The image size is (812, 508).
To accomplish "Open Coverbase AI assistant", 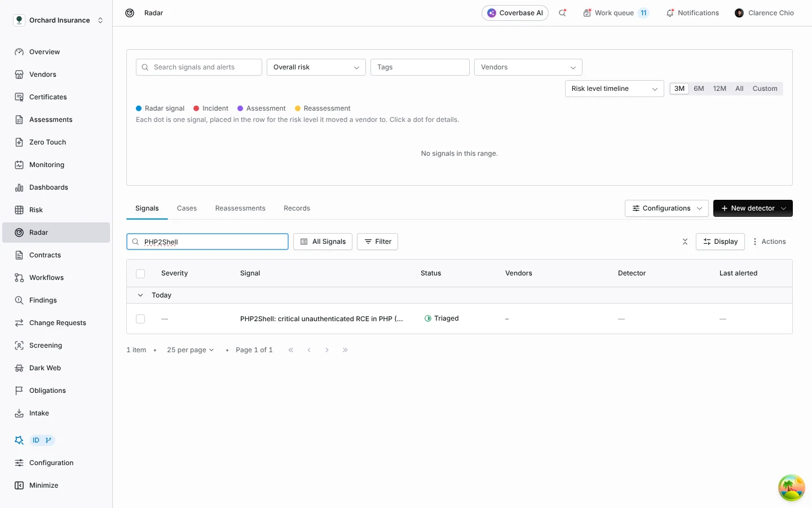I will coord(515,13).
